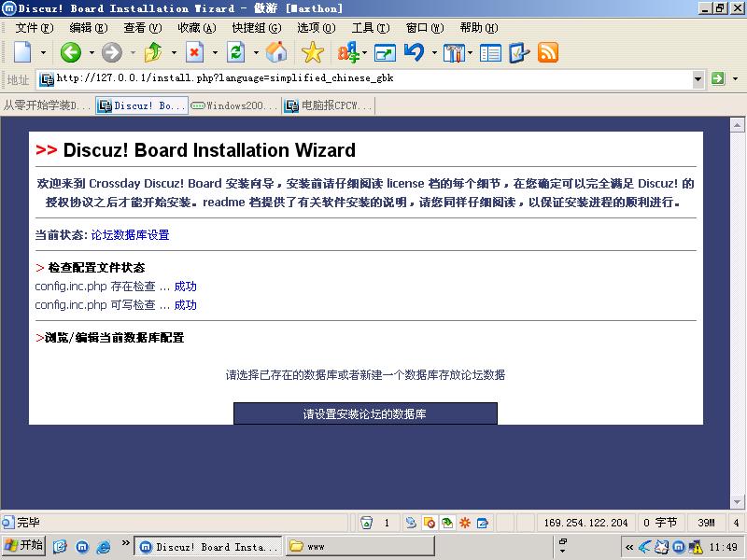Click the 论坛数据库设置 status link
The width and height of the screenshot is (747, 560).
130,235
